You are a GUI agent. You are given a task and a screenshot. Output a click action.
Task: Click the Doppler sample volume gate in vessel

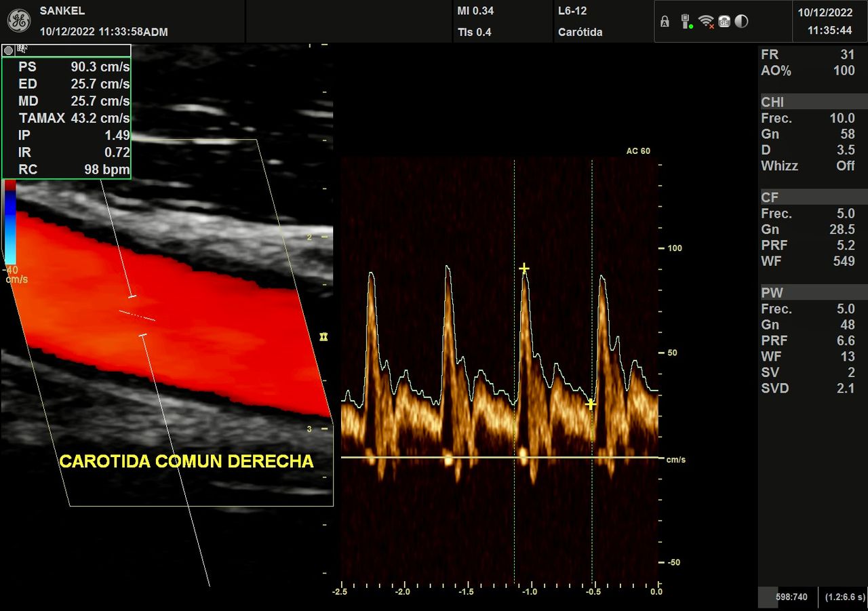tap(137, 315)
